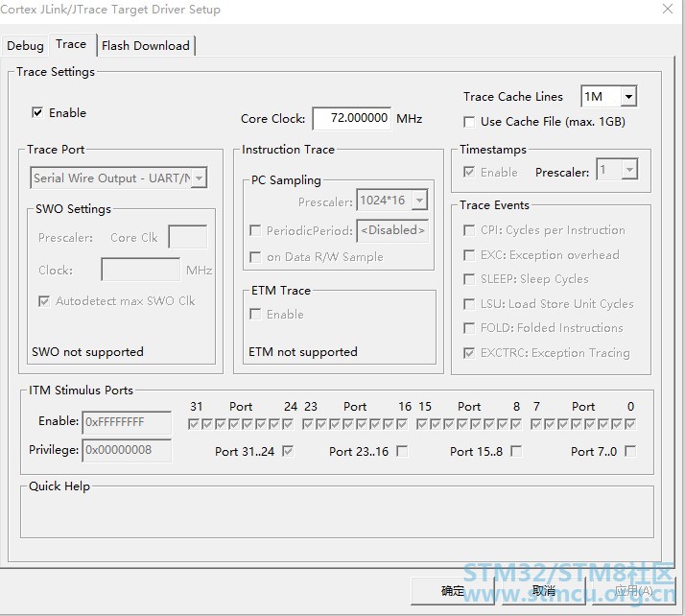
Task: Toggle Port 23..16 privilege checkbox
Action: (402, 451)
